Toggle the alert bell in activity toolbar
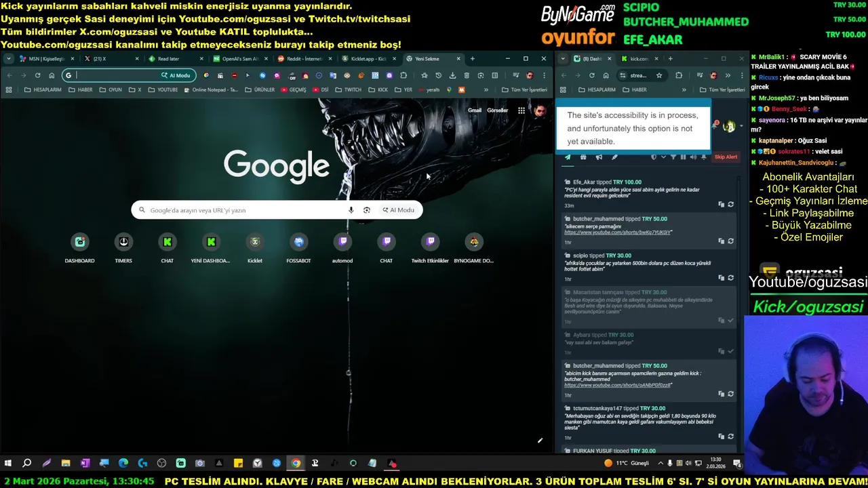 [703, 157]
